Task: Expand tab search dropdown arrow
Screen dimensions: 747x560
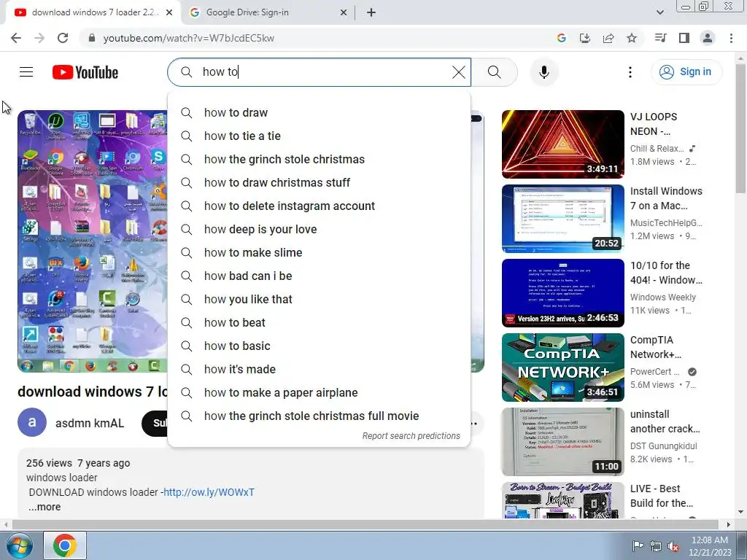Action: [x=659, y=12]
